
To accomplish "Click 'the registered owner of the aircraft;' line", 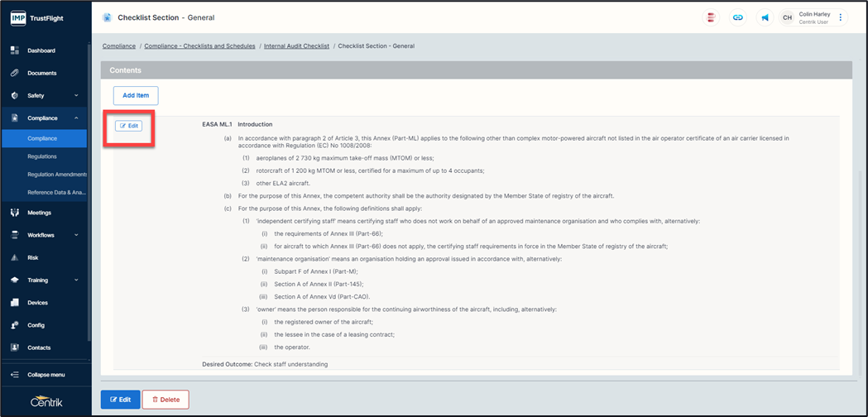I will click(x=324, y=322).
